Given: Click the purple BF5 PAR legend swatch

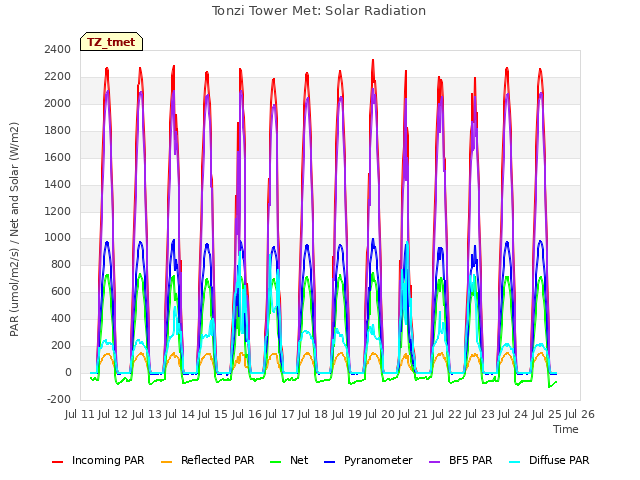Looking at the screenshot, I should tap(435, 461).
